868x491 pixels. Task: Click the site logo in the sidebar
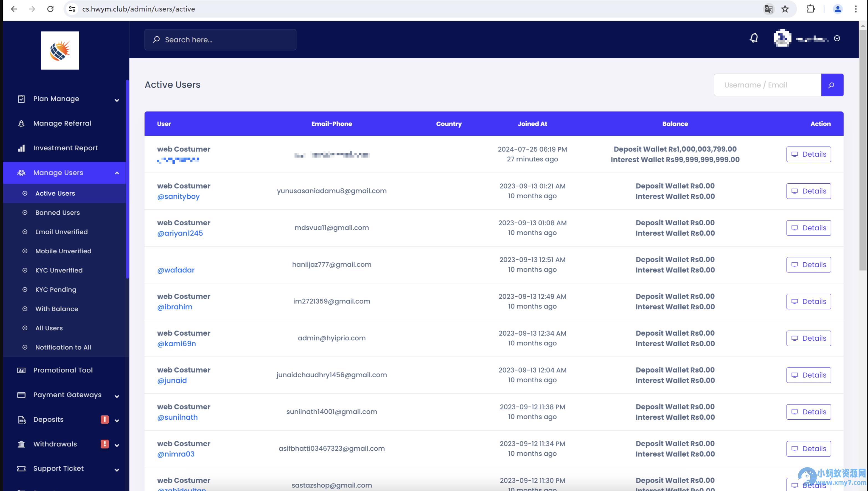coord(60,50)
